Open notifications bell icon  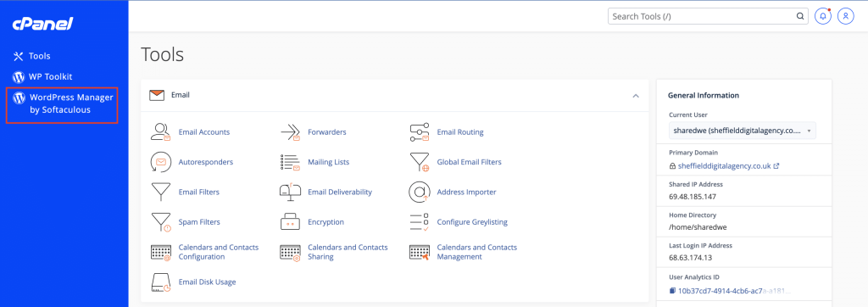coord(823,17)
